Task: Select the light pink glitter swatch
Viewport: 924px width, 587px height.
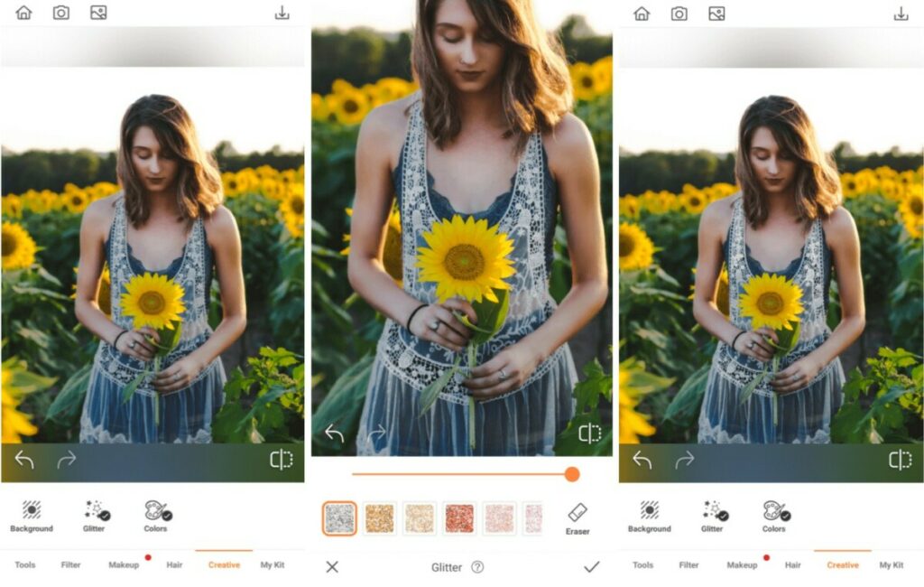Action: (x=500, y=518)
